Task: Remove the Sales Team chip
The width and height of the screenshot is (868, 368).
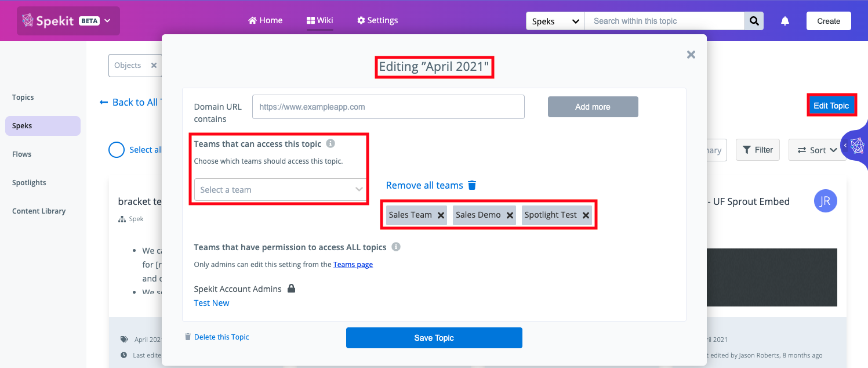Action: tap(441, 215)
